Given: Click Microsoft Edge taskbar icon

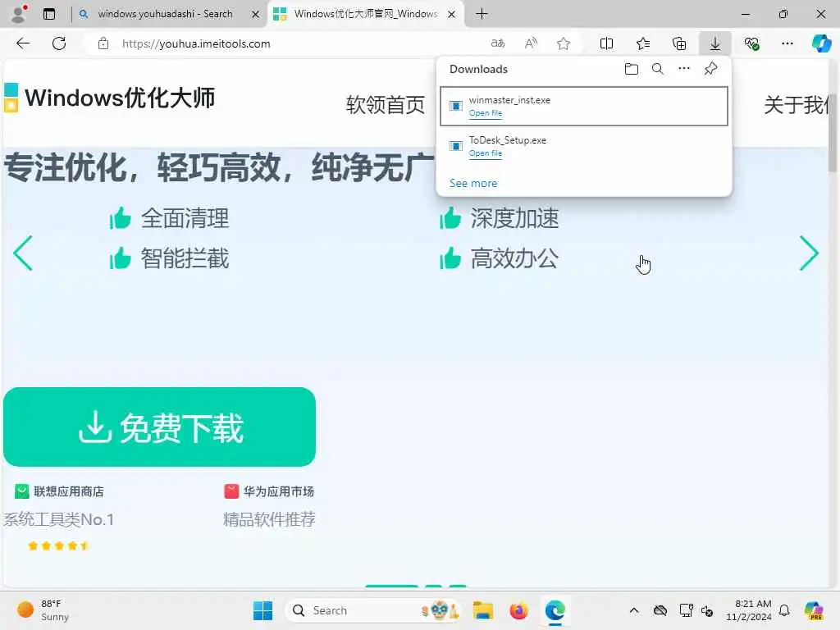Looking at the screenshot, I should tap(555, 610).
